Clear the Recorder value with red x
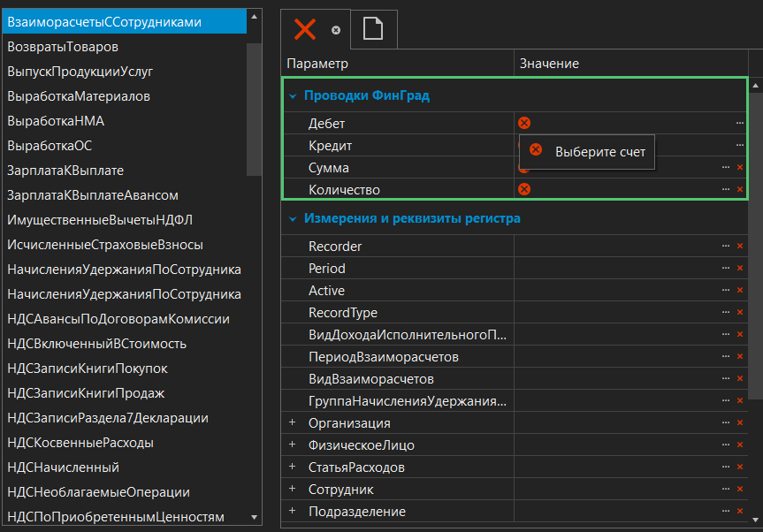The height and width of the screenshot is (532, 763). [740, 247]
